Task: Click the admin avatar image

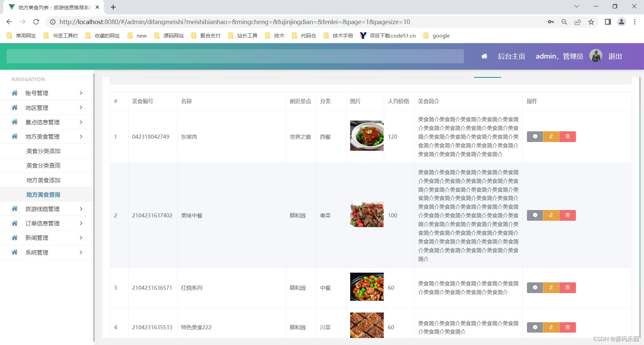Action: 596,56
